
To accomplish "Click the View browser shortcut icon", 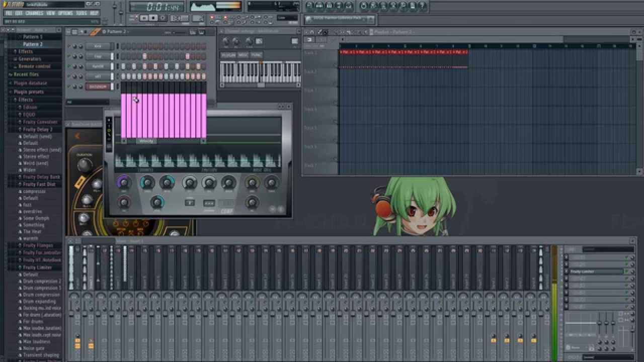I will [340, 6].
